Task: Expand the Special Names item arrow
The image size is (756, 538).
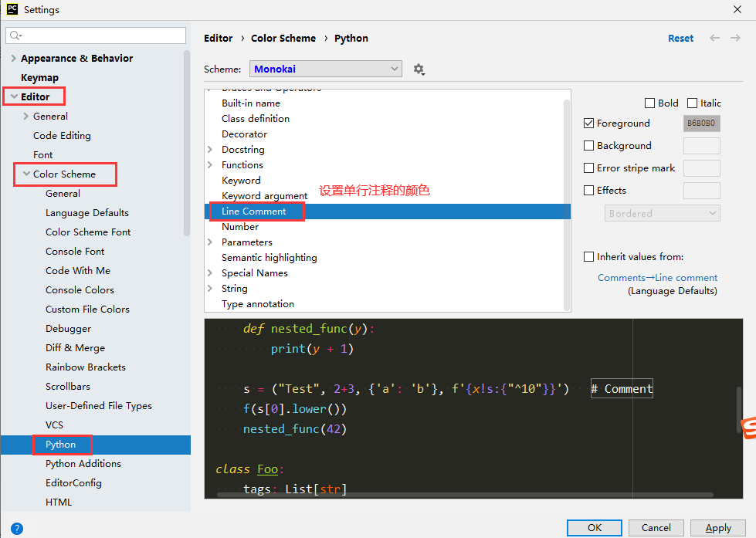Action: (x=210, y=272)
